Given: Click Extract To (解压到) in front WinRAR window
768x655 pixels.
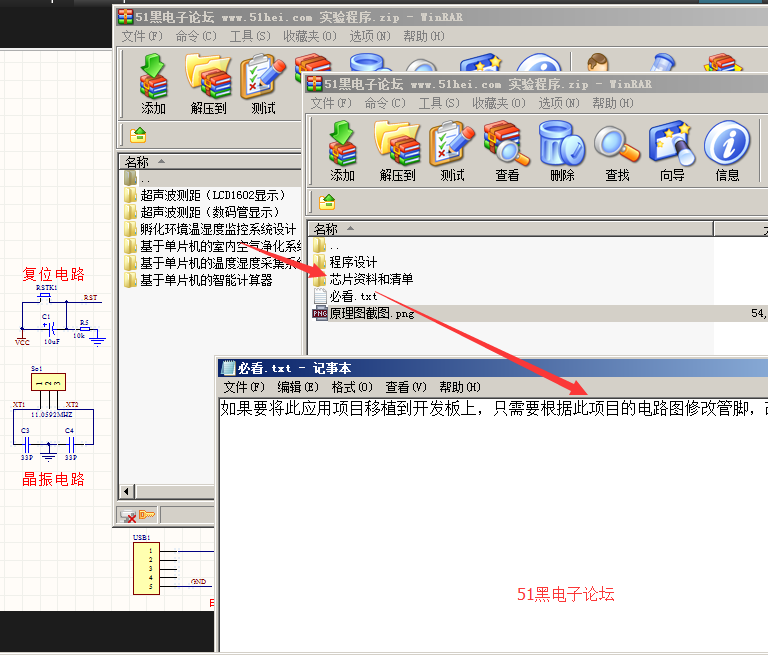Looking at the screenshot, I should (397, 150).
